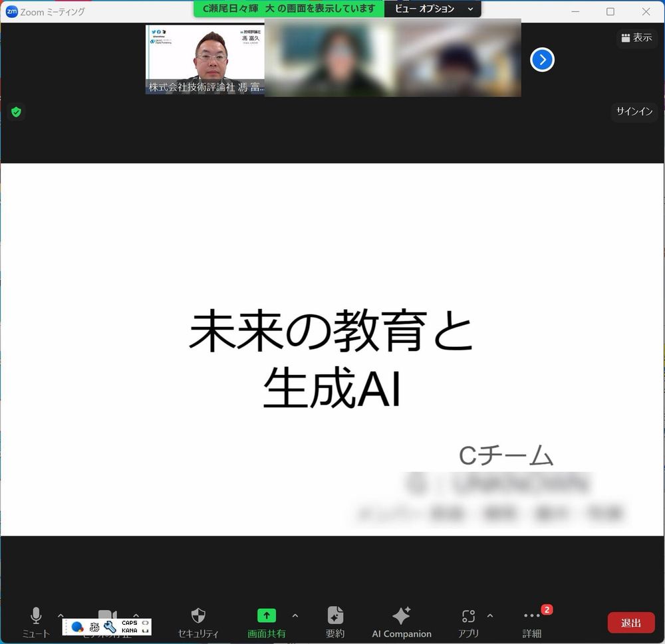Open the ビュー オプション menu

tap(433, 9)
